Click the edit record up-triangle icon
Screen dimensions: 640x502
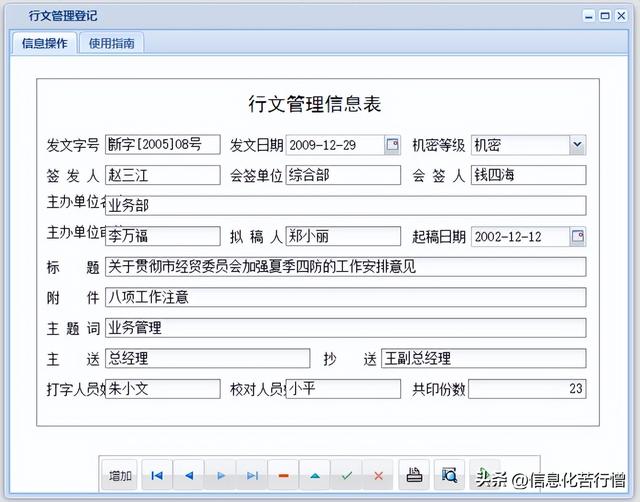[x=315, y=475]
